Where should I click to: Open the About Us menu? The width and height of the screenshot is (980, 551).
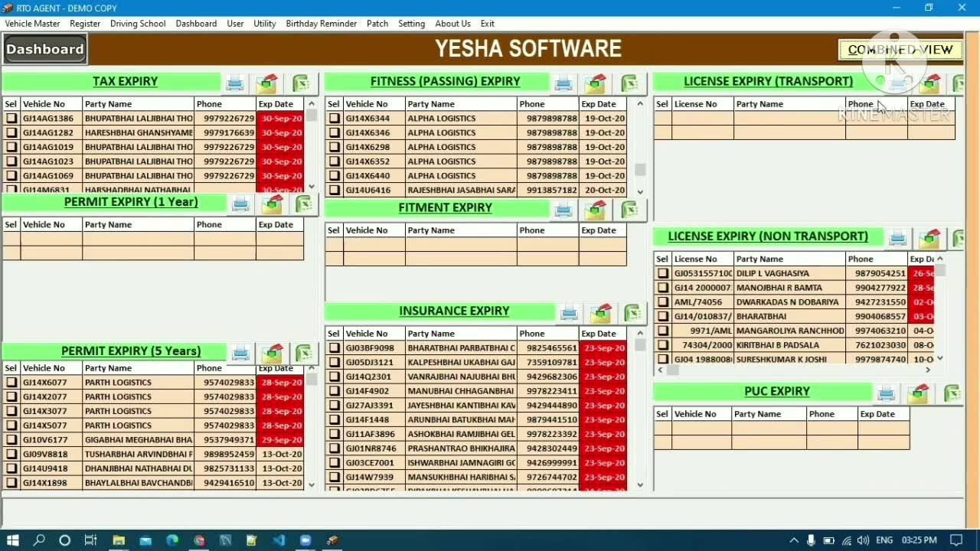click(x=453, y=24)
